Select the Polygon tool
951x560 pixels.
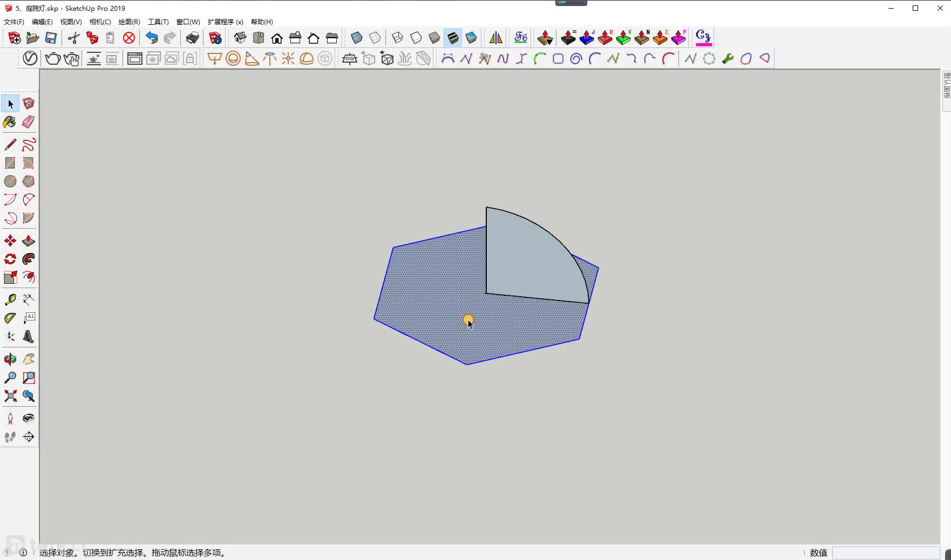29,181
